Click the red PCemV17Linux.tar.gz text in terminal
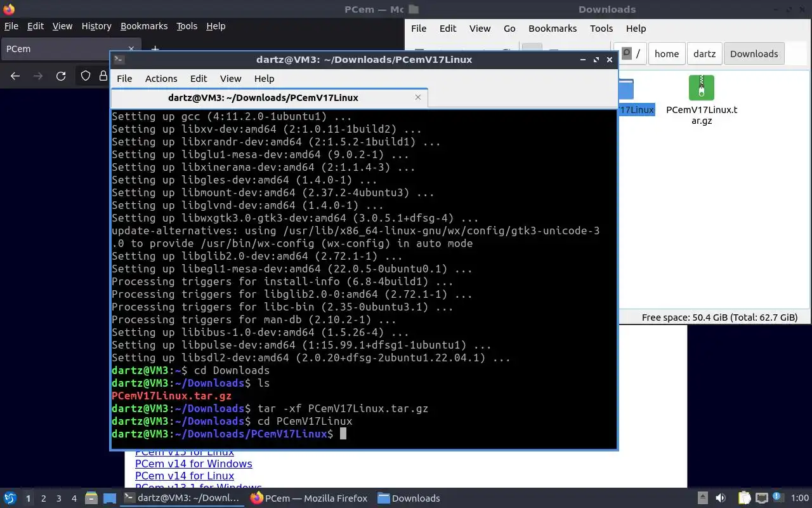The image size is (812, 508). point(171,396)
